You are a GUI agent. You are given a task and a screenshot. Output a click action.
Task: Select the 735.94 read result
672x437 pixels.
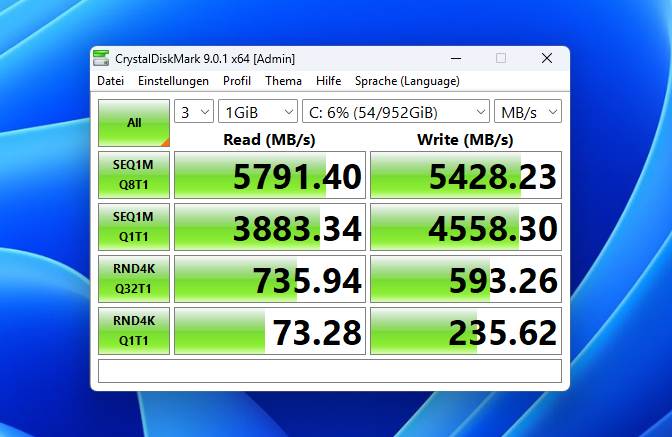point(270,279)
